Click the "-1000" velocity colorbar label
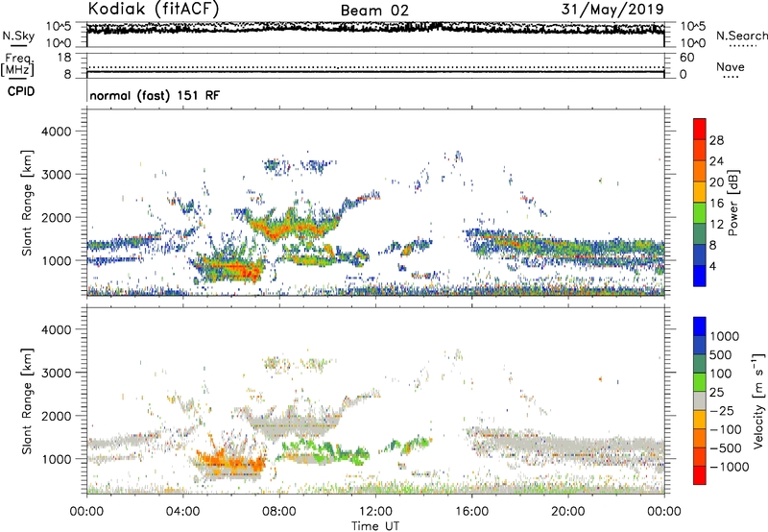The height and width of the screenshot is (532, 768). point(729,467)
